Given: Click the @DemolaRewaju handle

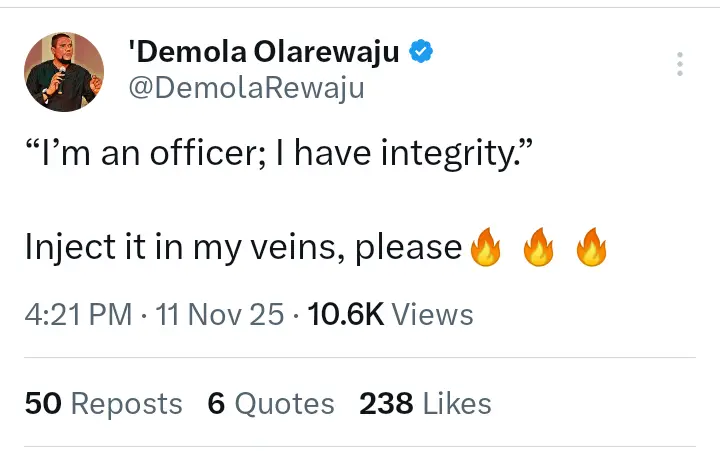Looking at the screenshot, I should click(x=245, y=88).
